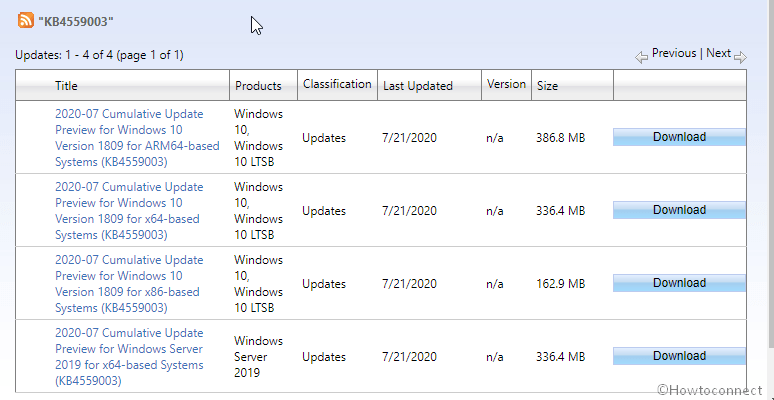Click the "Updates: 1 - 4 of 4" count text
774x400 pixels.
(x=99, y=55)
